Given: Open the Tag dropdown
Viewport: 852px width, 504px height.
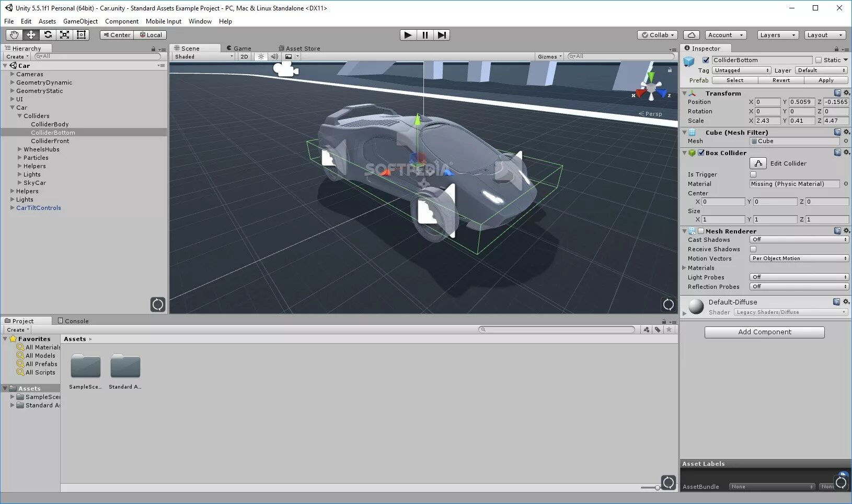Looking at the screenshot, I should 742,71.
